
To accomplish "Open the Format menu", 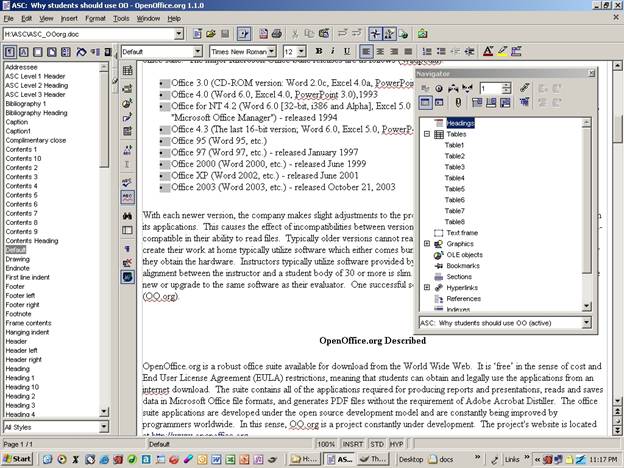I will (x=96, y=19).
